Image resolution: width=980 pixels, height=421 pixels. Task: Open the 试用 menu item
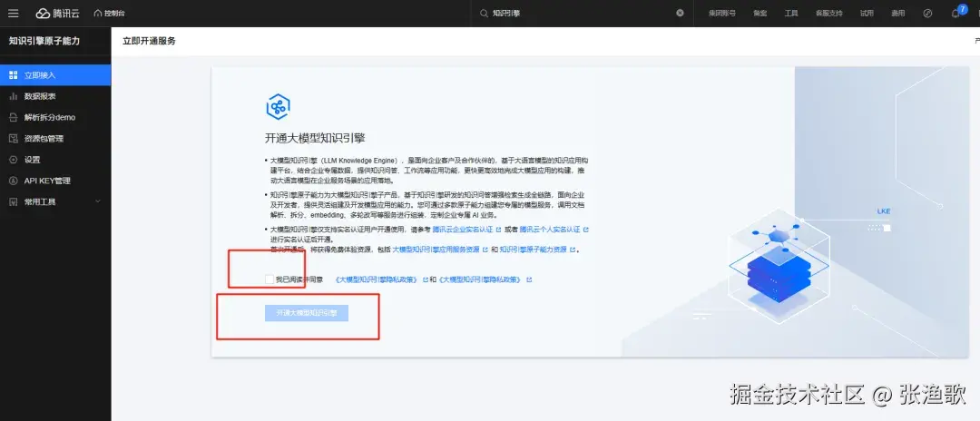pyautogui.click(x=867, y=13)
